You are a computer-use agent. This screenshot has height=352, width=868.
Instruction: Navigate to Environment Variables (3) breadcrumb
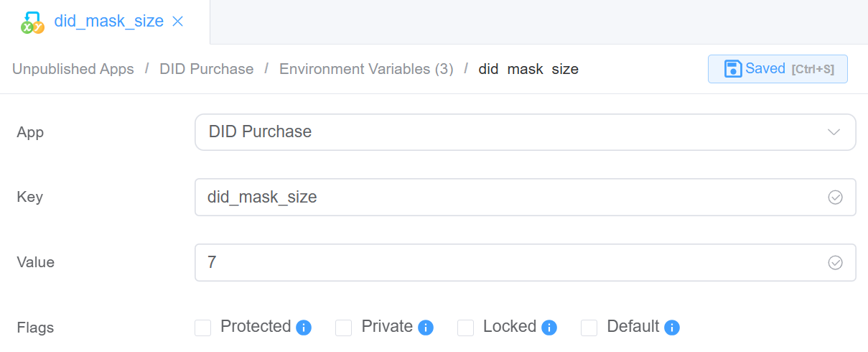tap(366, 69)
